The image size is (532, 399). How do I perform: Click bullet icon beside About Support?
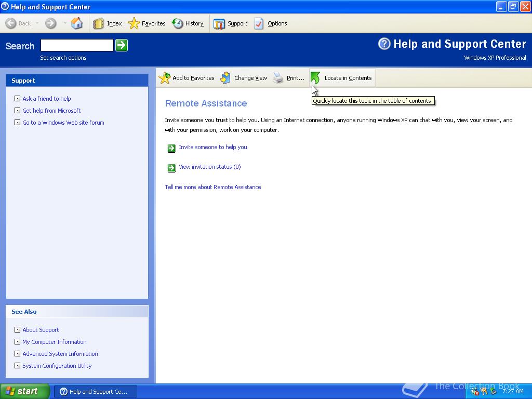(17, 329)
